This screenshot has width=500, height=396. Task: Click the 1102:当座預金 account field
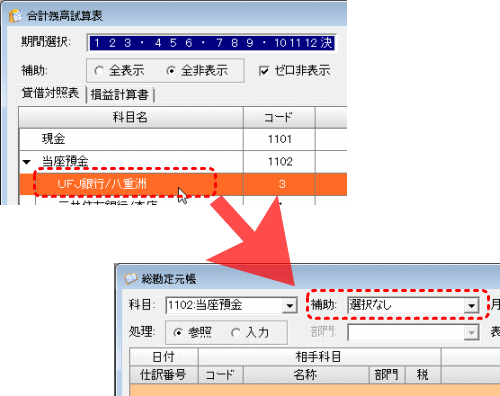coord(224,305)
